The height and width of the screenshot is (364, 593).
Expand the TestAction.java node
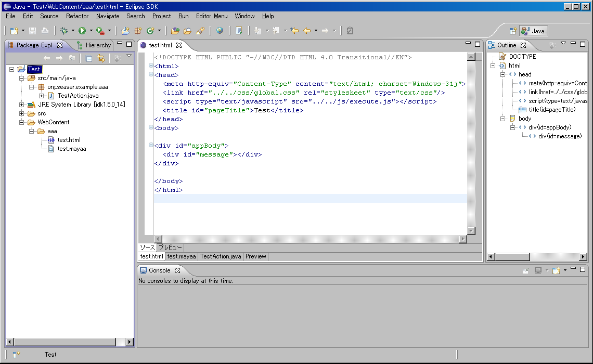[41, 96]
